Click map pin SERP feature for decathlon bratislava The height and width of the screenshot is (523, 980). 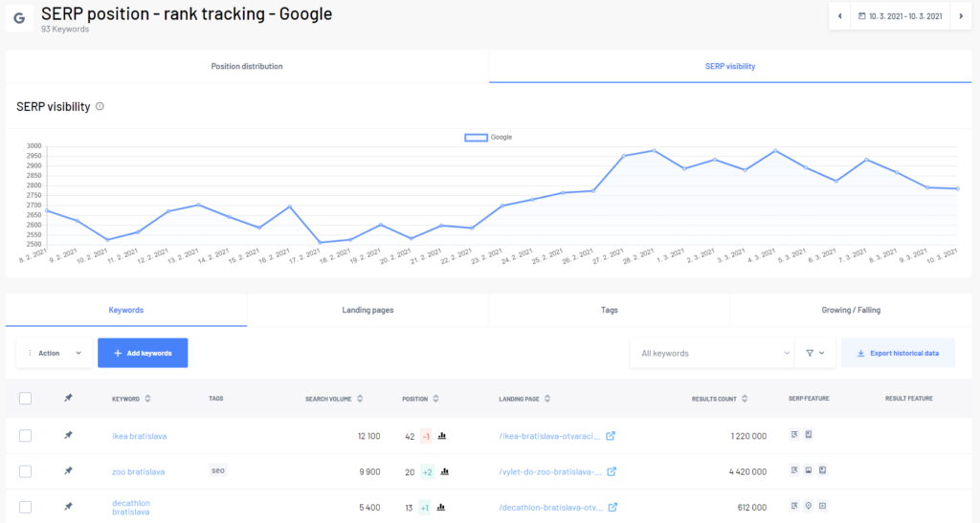(x=808, y=506)
